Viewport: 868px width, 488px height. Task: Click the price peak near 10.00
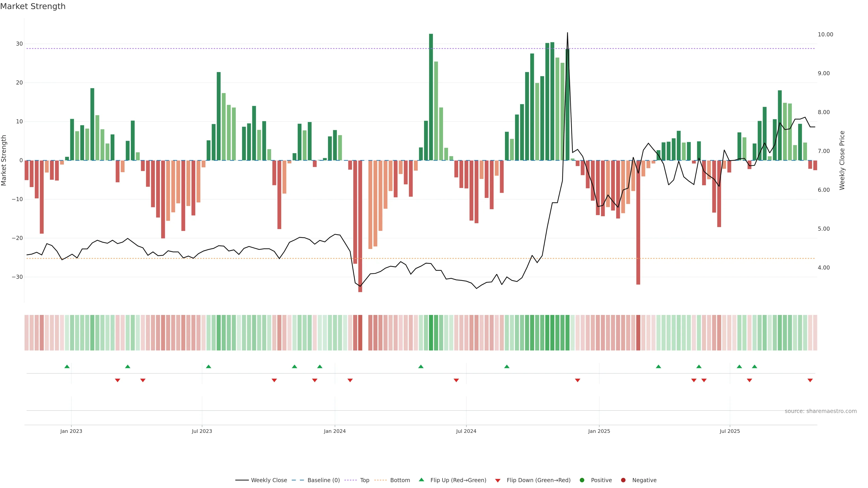(567, 34)
